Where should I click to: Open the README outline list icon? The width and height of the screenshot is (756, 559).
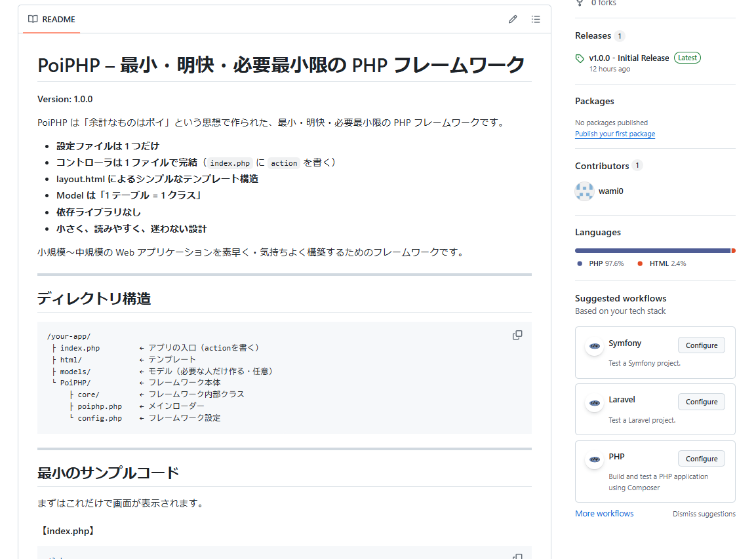click(x=536, y=20)
